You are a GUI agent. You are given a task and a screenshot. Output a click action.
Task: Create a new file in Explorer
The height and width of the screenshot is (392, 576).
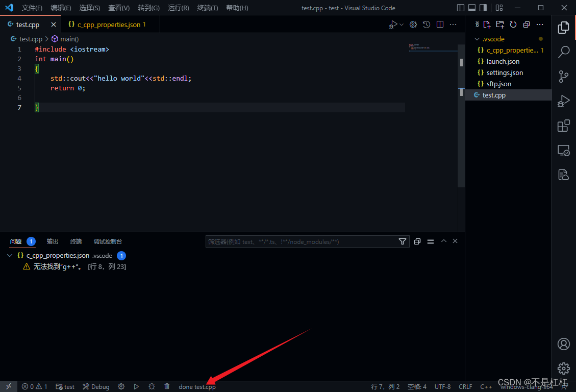click(487, 24)
